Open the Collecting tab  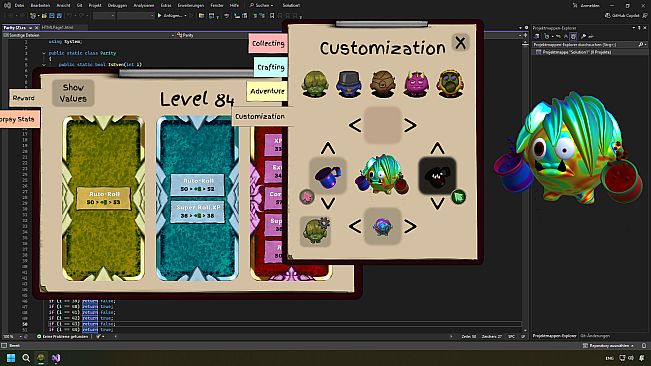point(268,43)
